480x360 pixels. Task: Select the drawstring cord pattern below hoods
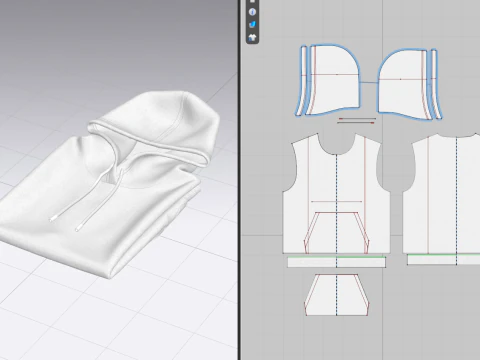[x=356, y=121]
